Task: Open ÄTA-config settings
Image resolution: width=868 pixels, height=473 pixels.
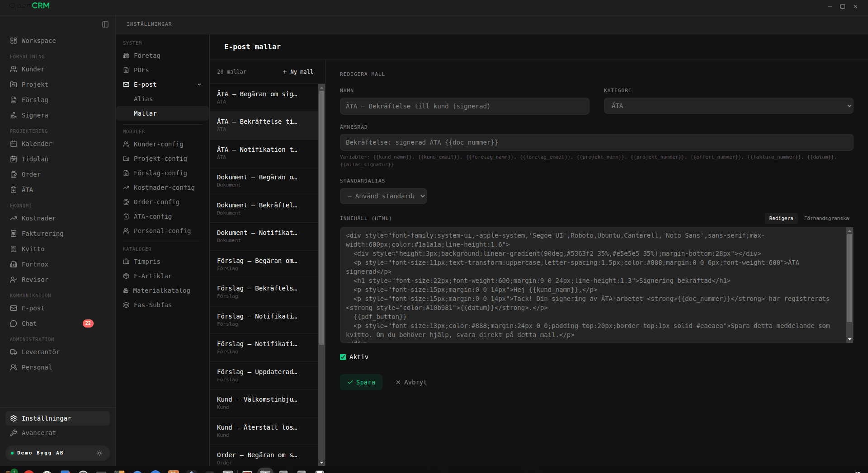Action: pyautogui.click(x=153, y=216)
